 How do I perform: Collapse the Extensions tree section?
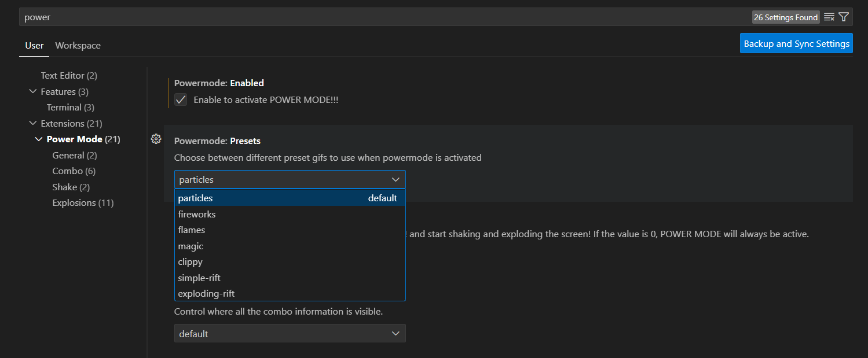tap(32, 123)
